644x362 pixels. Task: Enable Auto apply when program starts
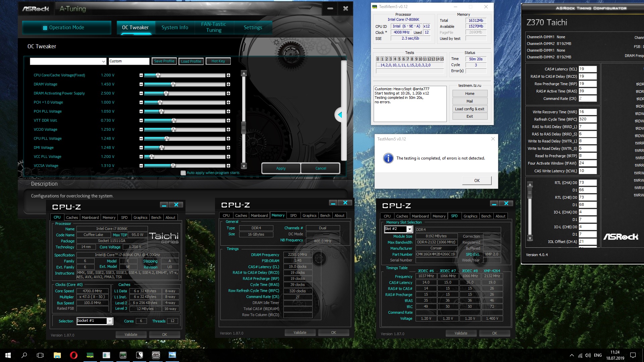[x=183, y=173]
